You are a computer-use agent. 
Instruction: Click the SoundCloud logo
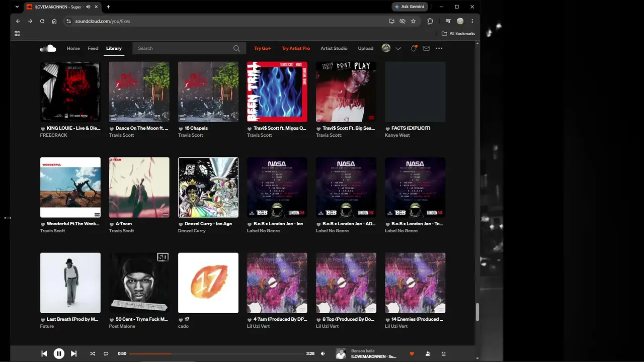coord(48,48)
